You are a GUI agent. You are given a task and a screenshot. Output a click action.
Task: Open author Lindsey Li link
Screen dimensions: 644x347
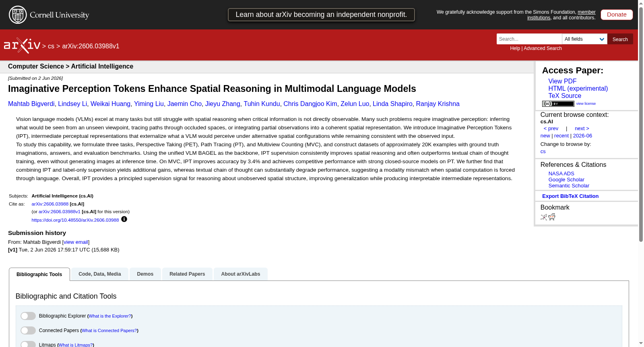pos(72,104)
